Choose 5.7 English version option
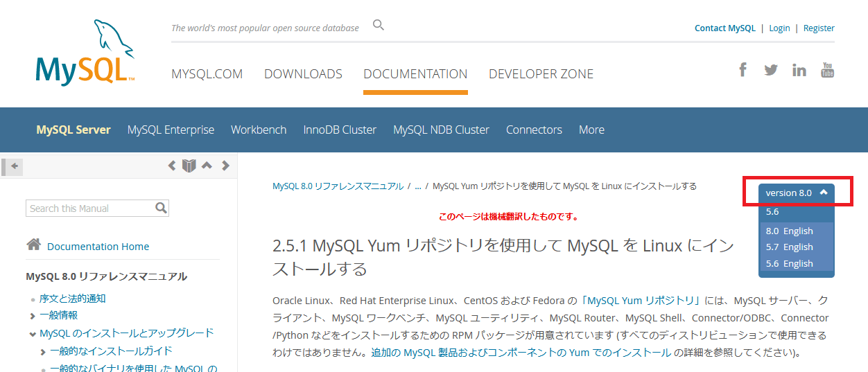This screenshot has width=868, height=372. [x=789, y=247]
